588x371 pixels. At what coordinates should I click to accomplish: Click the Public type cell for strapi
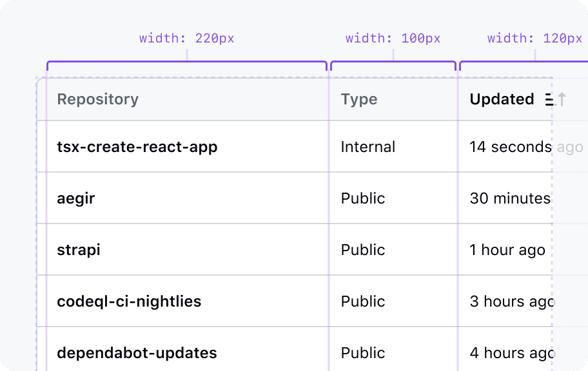pyautogui.click(x=363, y=250)
